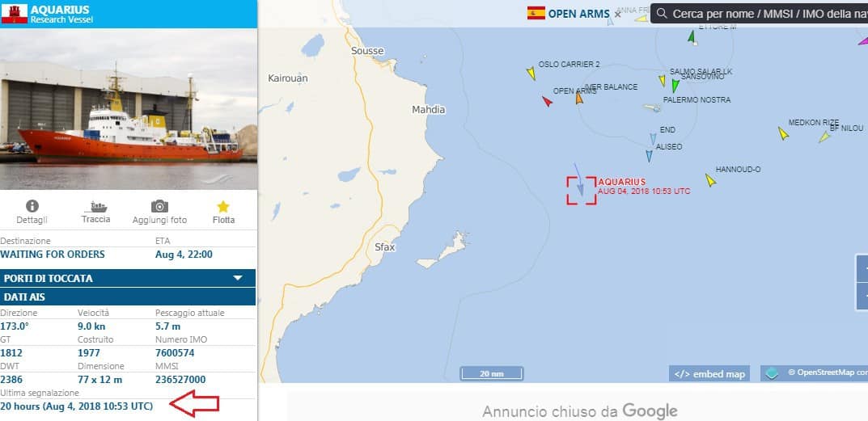
Task: Expand the PORTI DI TOCCATA section
Action: click(128, 278)
